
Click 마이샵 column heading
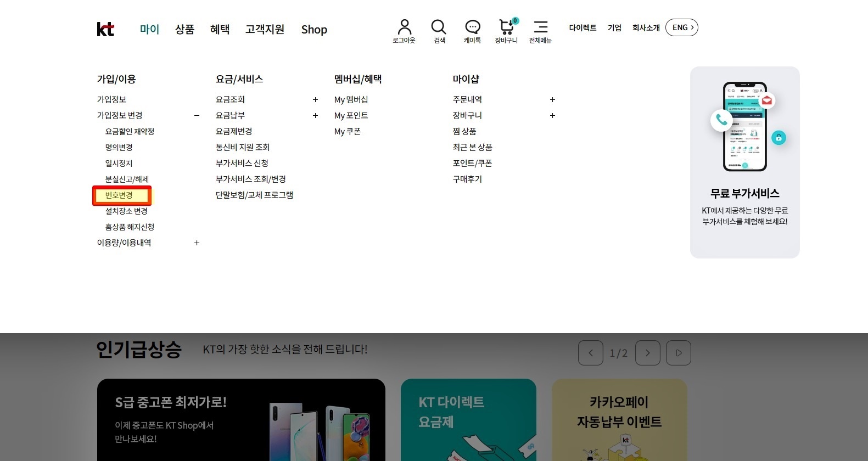pos(466,79)
